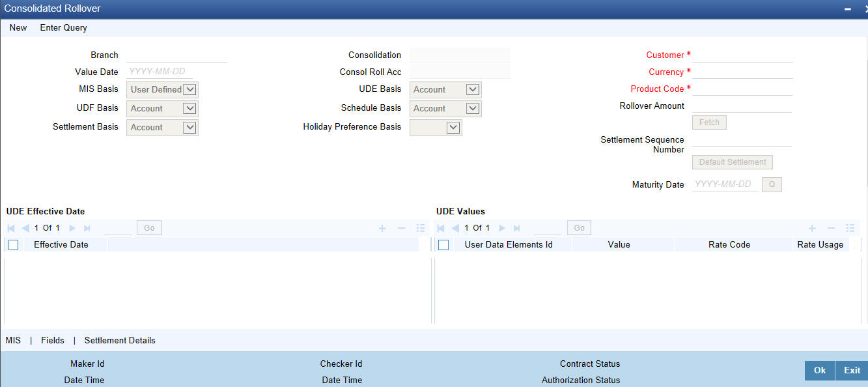Focus the Value Date field

coord(160,72)
